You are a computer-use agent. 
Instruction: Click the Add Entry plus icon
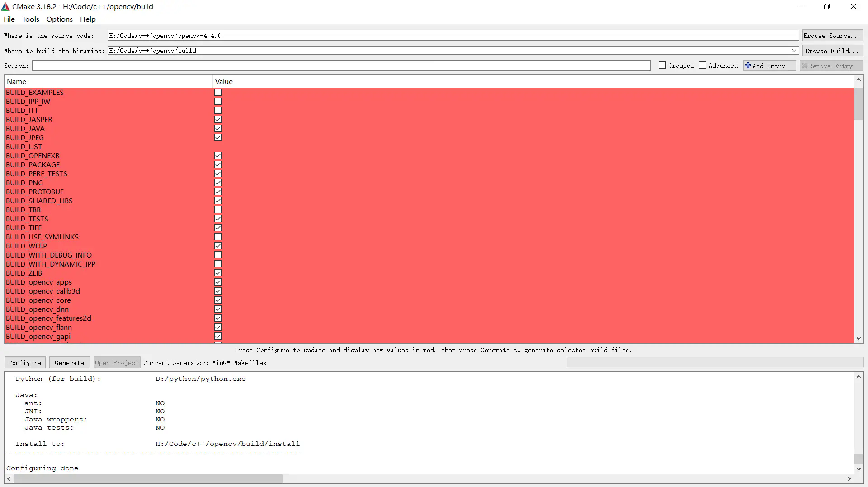(748, 66)
